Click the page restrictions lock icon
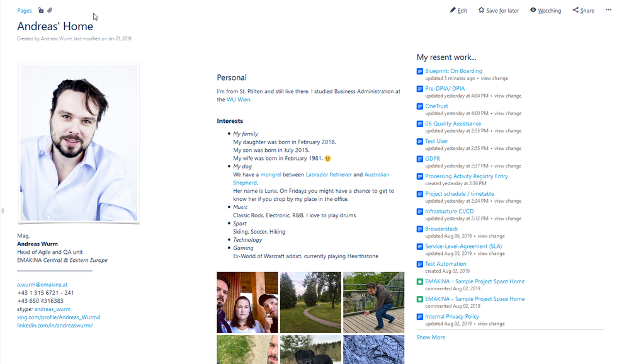This screenshot has width=629, height=364. (41, 11)
